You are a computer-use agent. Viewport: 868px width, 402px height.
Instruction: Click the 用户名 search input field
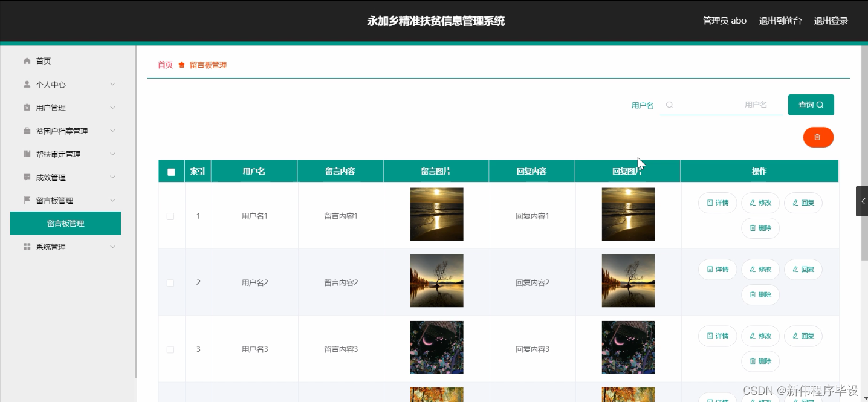coord(719,104)
